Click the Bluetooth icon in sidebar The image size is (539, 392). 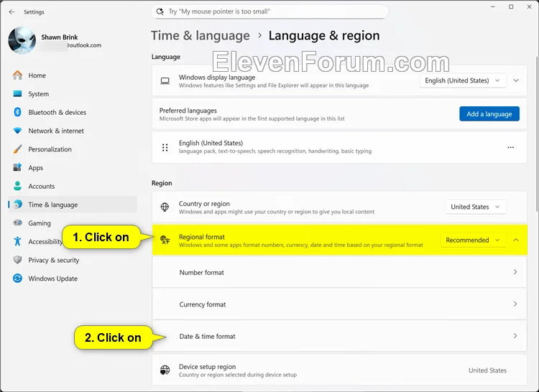(x=17, y=112)
